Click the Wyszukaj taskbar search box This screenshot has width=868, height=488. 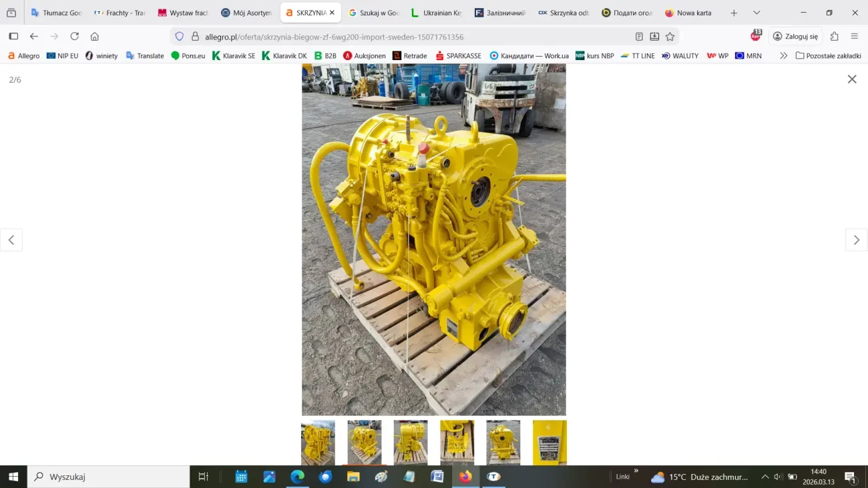click(x=110, y=477)
